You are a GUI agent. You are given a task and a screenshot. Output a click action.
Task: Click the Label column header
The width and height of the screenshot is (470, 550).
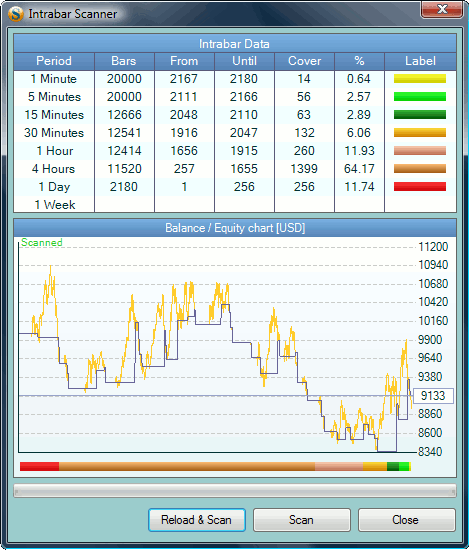pos(420,61)
